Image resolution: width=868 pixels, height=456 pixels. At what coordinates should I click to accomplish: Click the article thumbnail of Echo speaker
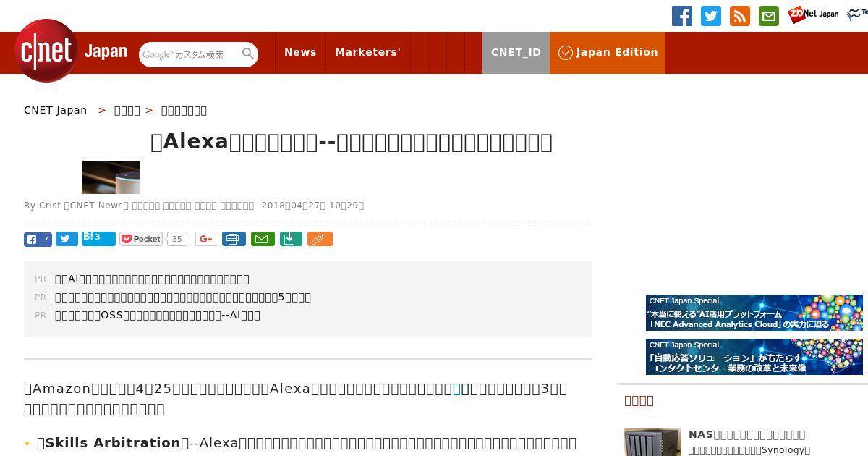click(x=111, y=177)
